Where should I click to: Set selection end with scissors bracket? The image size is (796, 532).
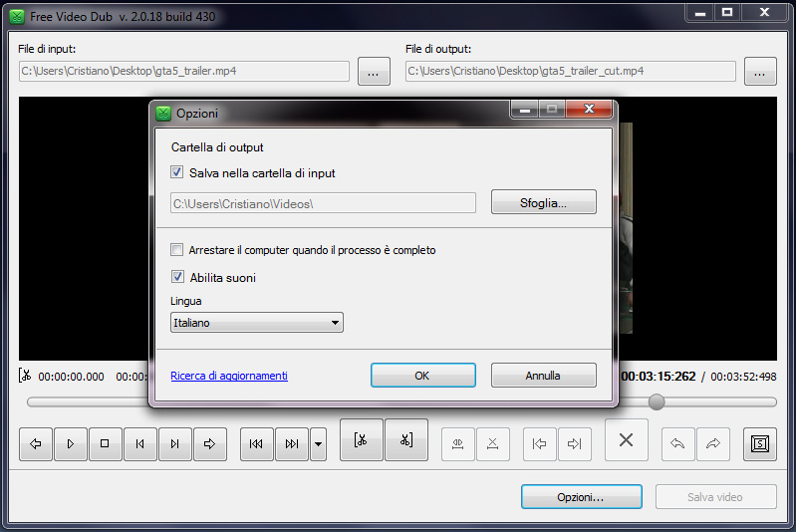point(406,439)
